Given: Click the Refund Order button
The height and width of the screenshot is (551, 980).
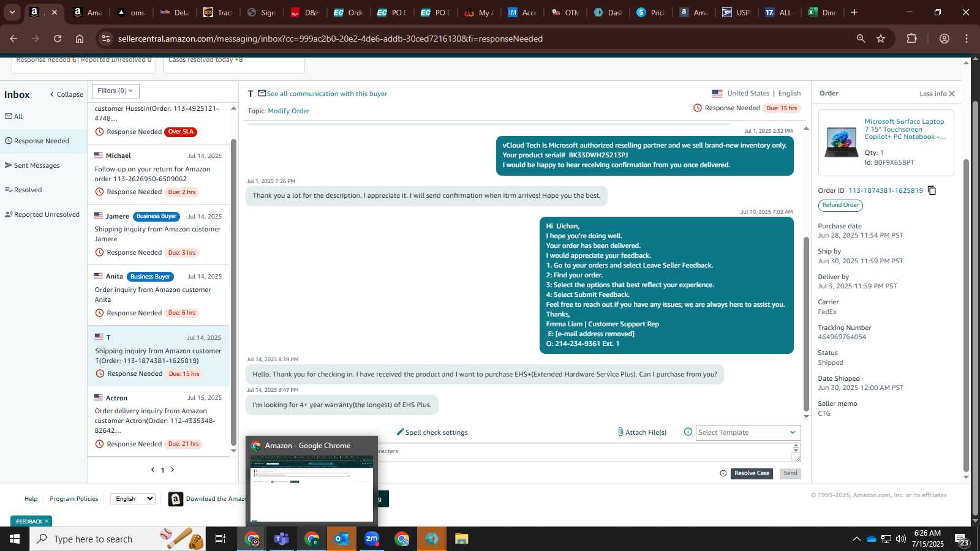Looking at the screenshot, I should [840, 205].
